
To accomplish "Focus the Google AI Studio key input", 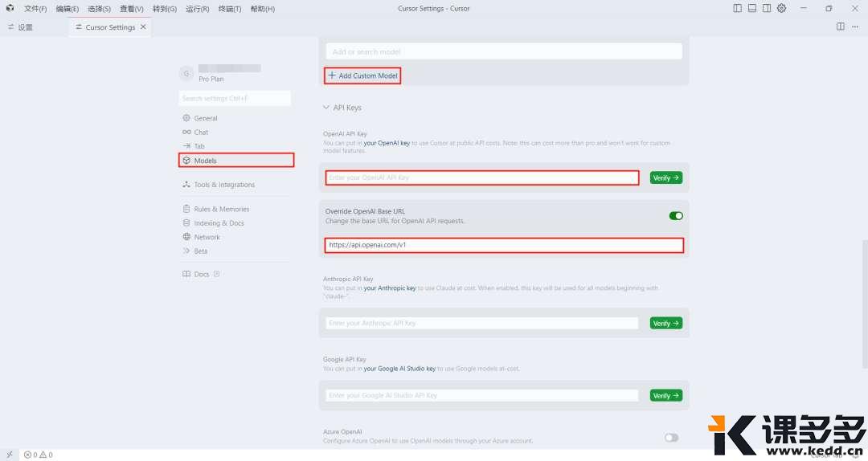I will tap(481, 396).
